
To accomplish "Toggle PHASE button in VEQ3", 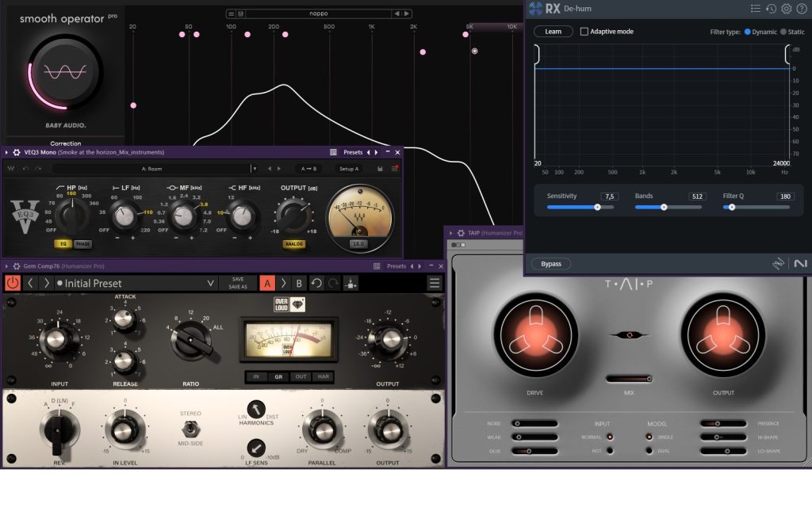I will 82,243.
